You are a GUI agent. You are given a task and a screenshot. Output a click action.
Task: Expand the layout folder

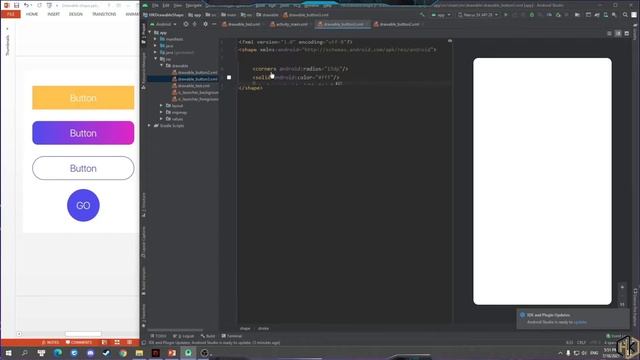[x=162, y=106]
